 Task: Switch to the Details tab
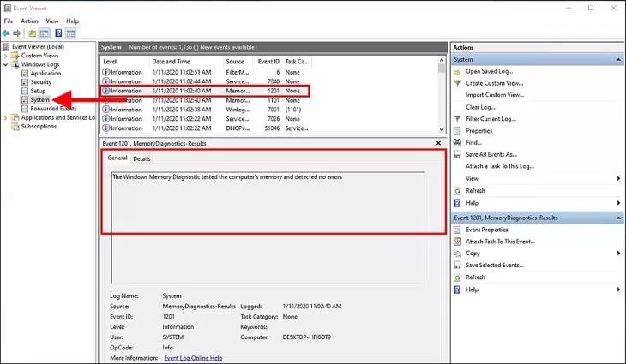point(141,158)
